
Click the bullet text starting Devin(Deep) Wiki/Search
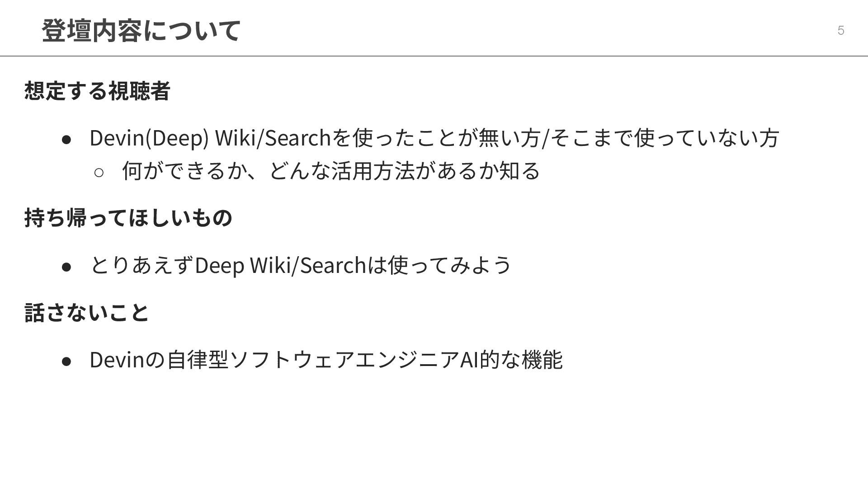pos(434,138)
